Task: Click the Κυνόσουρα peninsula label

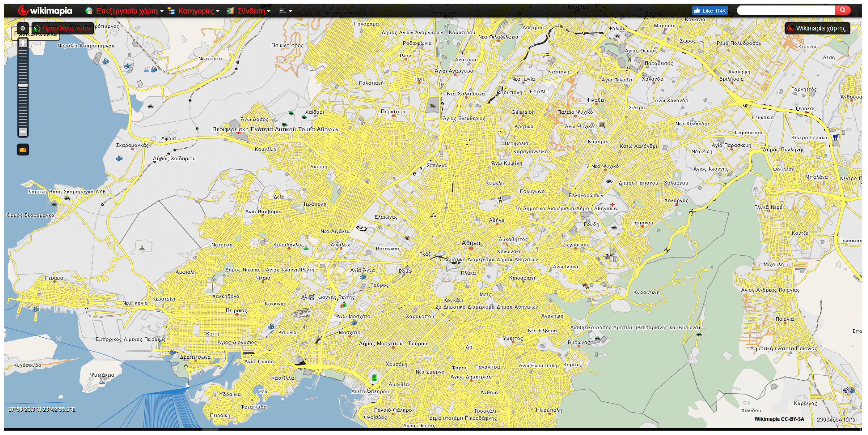Action: click(x=27, y=365)
